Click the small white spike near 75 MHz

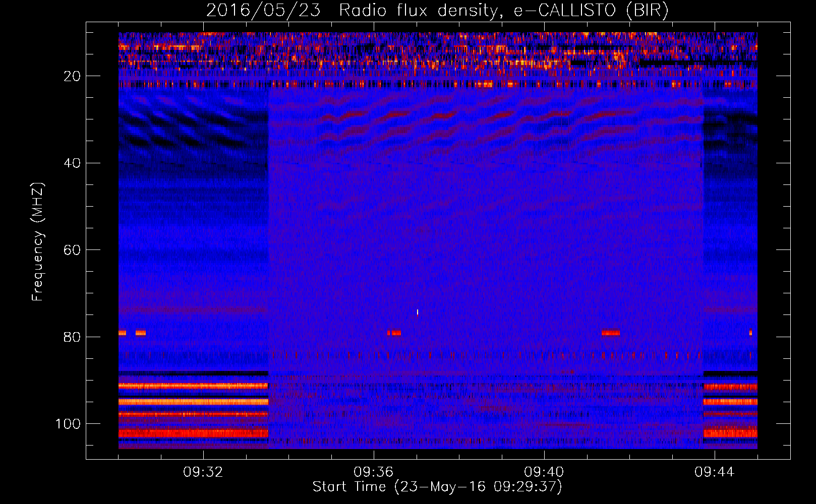(x=418, y=312)
